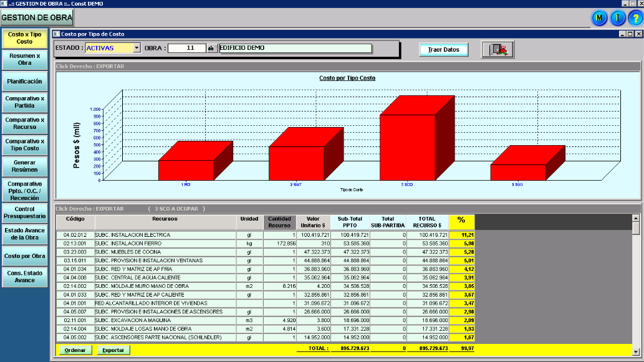644x362 pixels.
Task: Click the window icon in Costo por Tipo title bar
Action: (x=57, y=34)
